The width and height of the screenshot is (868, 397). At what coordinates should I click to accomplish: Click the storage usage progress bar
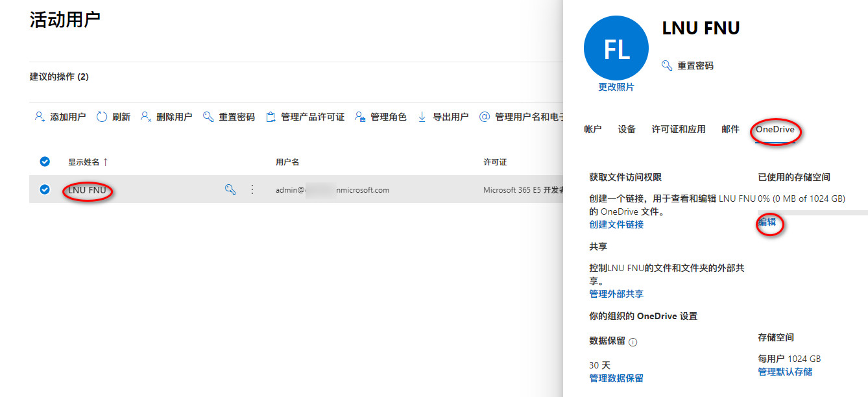pyautogui.click(x=813, y=212)
